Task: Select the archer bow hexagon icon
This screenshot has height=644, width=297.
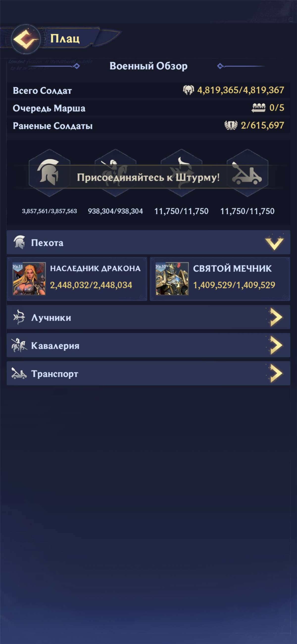Action: tap(181, 172)
